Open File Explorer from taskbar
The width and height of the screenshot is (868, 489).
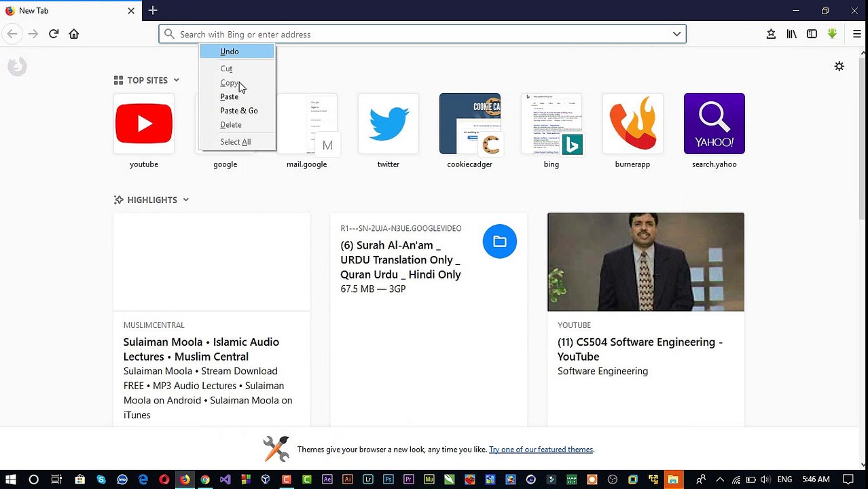pyautogui.click(x=673, y=479)
